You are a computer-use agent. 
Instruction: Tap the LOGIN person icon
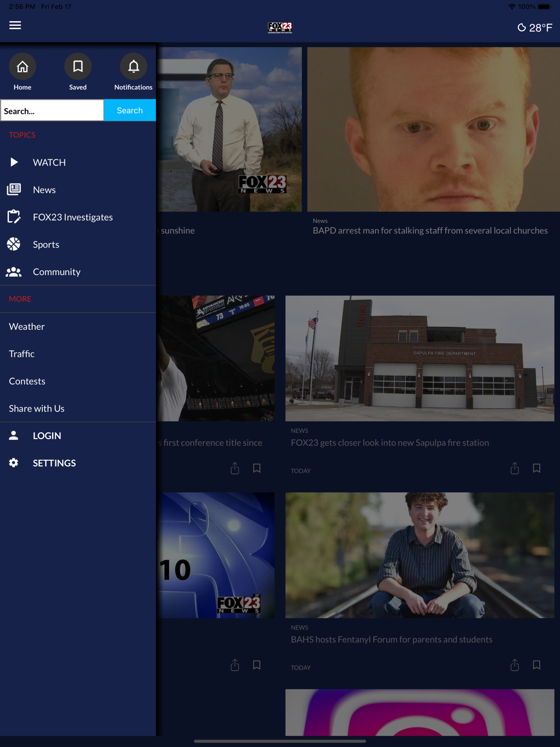coord(14,435)
